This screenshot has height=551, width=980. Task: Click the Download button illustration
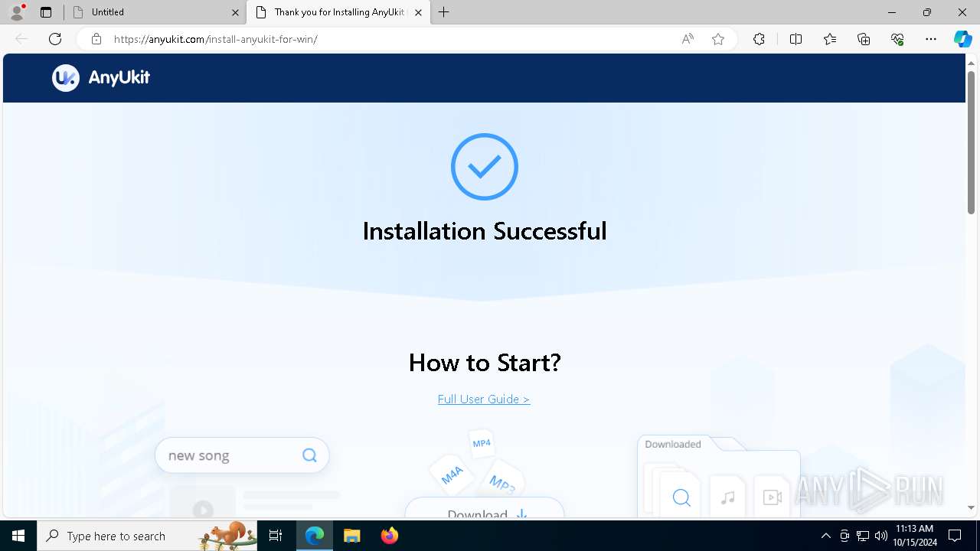[485, 509]
